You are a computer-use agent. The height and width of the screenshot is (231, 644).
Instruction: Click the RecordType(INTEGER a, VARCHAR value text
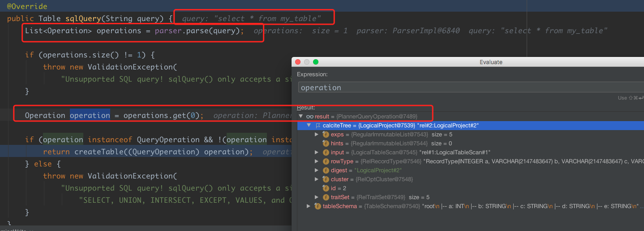pos(534,161)
